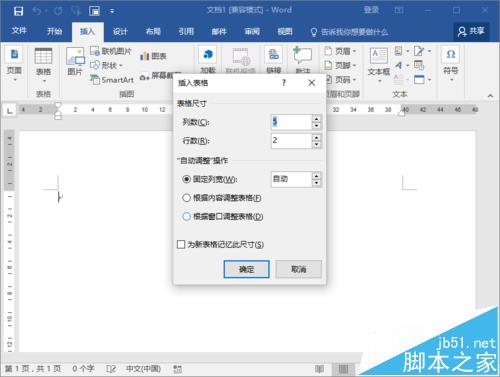The height and width of the screenshot is (377, 500).
Task: Open the Links (链接) icon
Action: 274,54
